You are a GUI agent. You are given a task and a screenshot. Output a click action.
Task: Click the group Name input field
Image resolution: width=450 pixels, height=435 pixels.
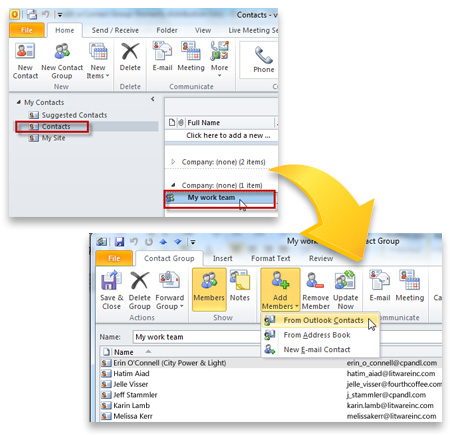(x=197, y=337)
